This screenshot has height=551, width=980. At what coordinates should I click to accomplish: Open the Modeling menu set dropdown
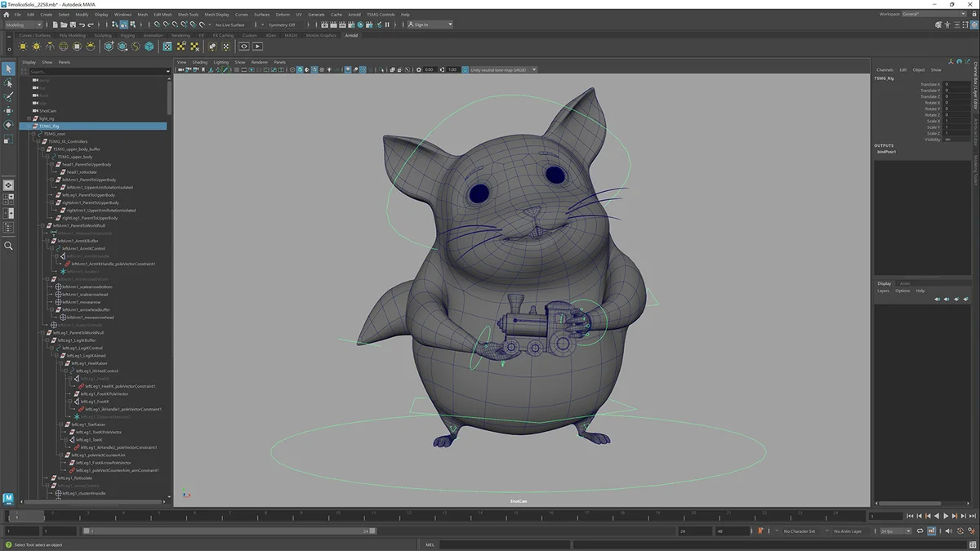24,24
